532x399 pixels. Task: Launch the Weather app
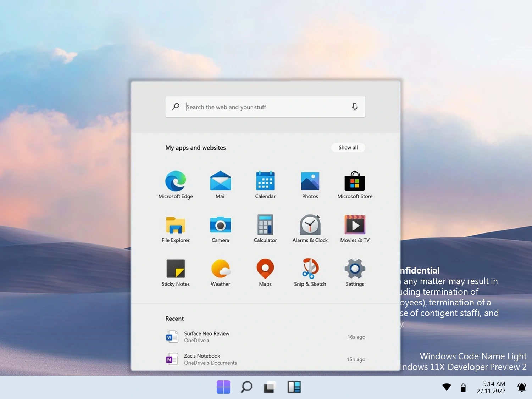pos(220,273)
